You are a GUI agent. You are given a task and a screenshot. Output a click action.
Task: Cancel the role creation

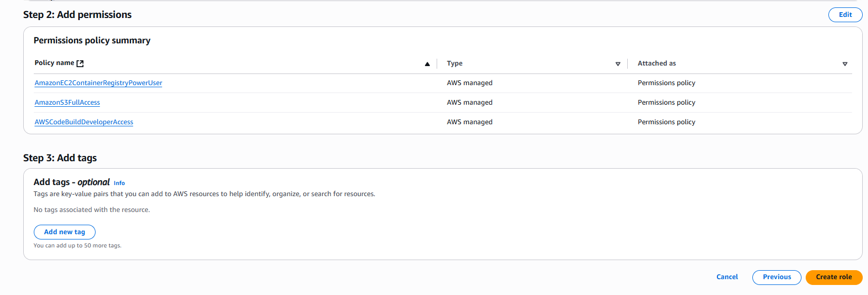click(727, 277)
